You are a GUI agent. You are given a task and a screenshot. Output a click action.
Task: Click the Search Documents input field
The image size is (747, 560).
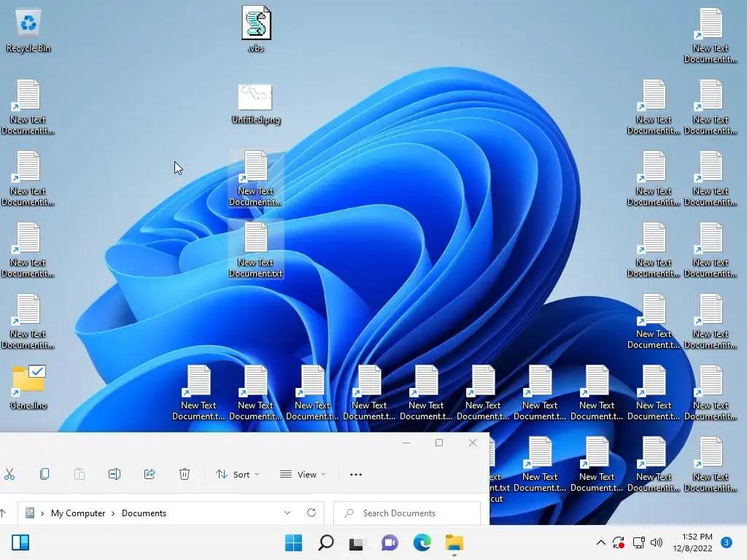coord(407,513)
